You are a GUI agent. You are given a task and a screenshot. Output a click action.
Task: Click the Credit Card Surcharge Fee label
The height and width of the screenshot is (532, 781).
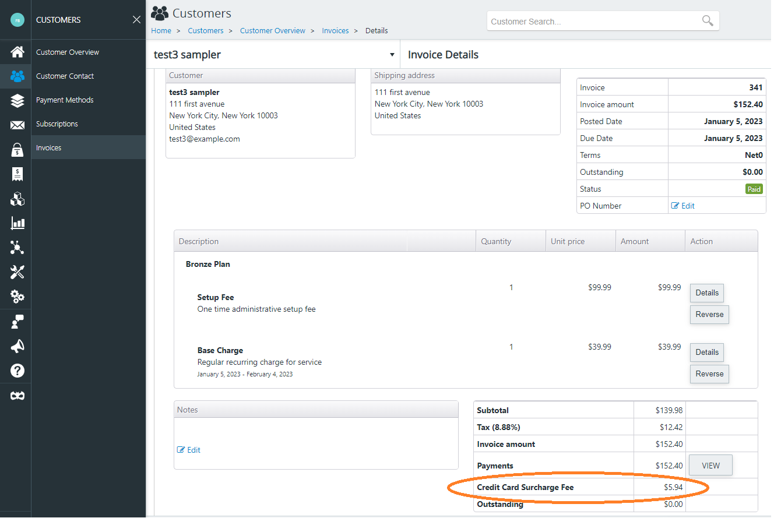coord(525,487)
